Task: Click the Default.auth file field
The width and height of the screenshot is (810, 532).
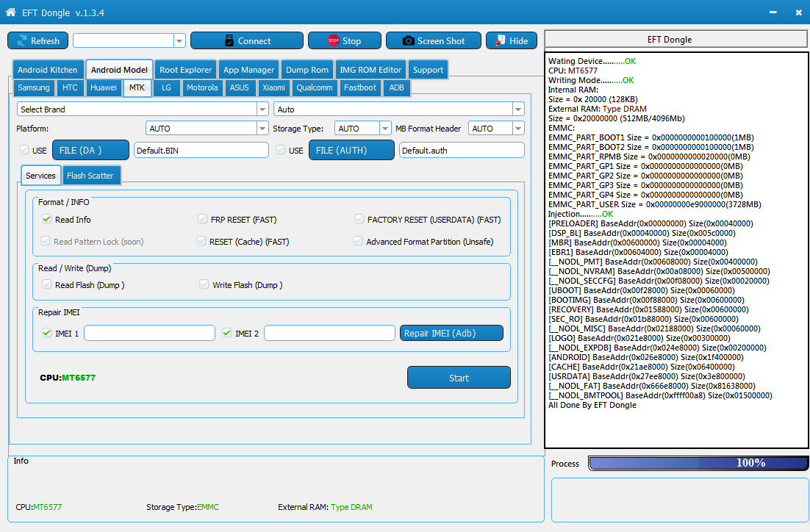Action: 462,151
